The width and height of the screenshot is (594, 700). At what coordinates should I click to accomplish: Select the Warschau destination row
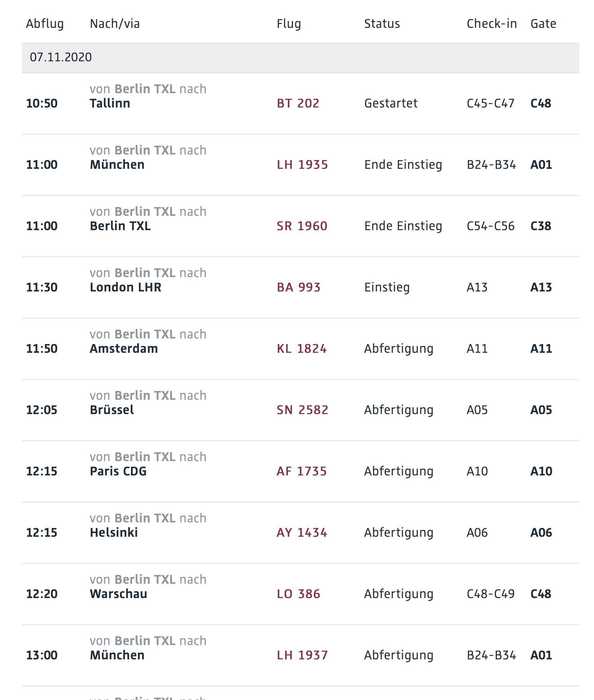click(x=301, y=594)
